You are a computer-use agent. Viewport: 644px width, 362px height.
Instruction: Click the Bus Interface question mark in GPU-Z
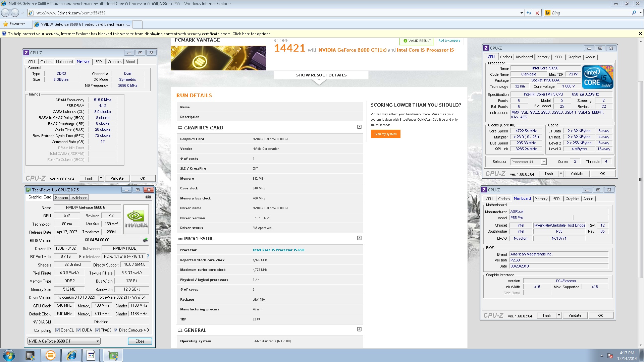coord(148,256)
